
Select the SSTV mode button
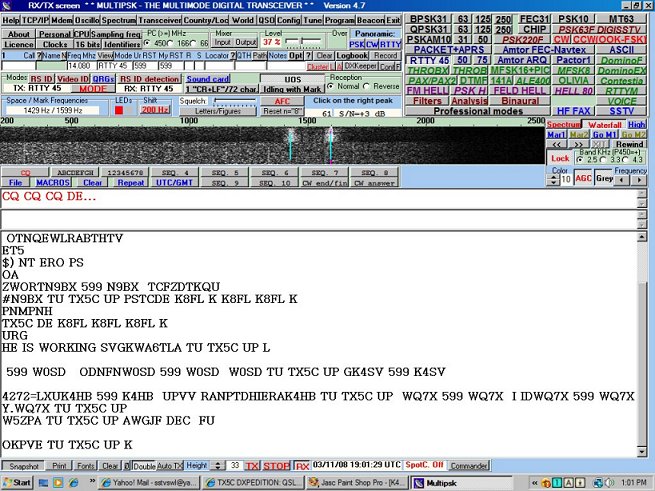click(621, 111)
